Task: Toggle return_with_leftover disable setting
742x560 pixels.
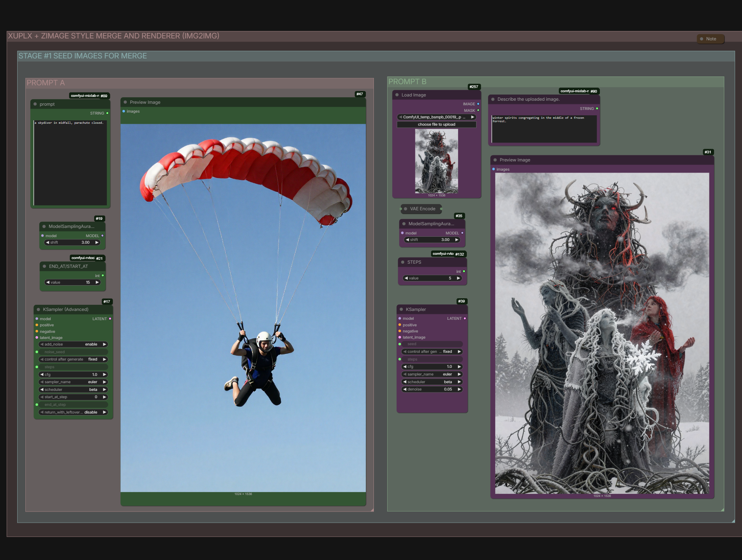Action: click(73, 412)
